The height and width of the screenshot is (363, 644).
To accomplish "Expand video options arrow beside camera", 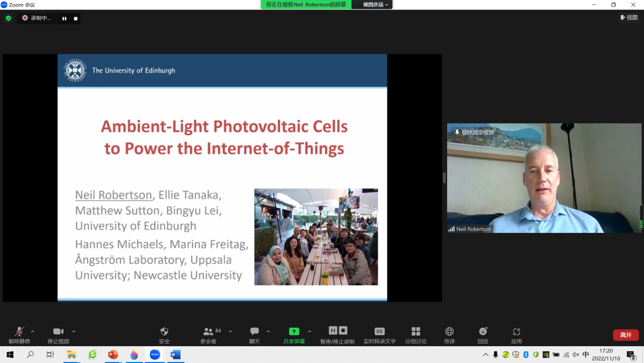I will click(x=74, y=331).
